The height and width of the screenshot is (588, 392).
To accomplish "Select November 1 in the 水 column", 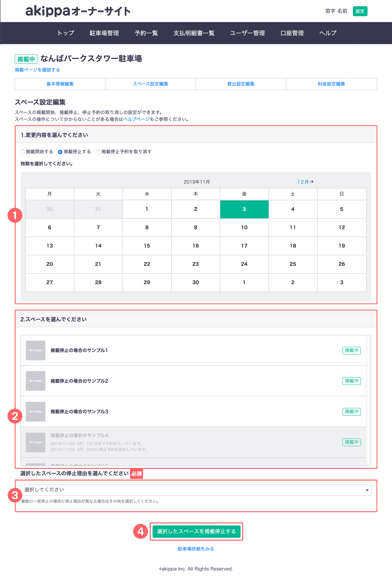I will click(x=147, y=209).
